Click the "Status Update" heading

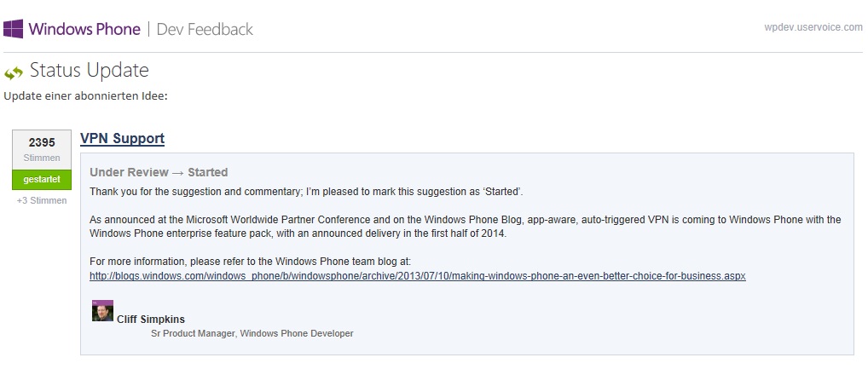pos(90,70)
